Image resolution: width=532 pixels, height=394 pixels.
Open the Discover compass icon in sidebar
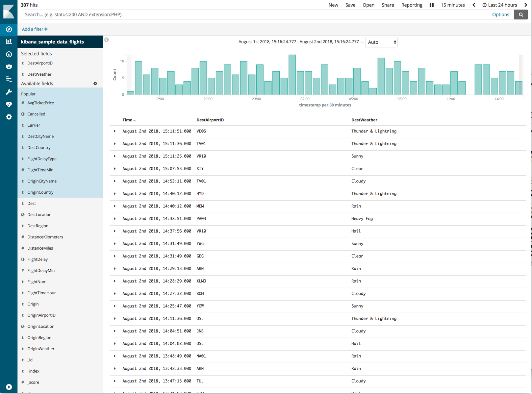[x=9, y=29]
